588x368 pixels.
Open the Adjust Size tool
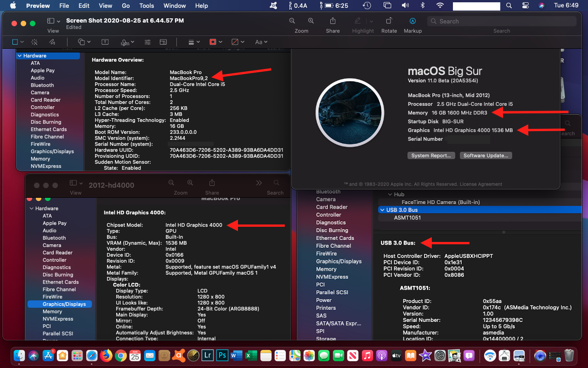click(163, 42)
